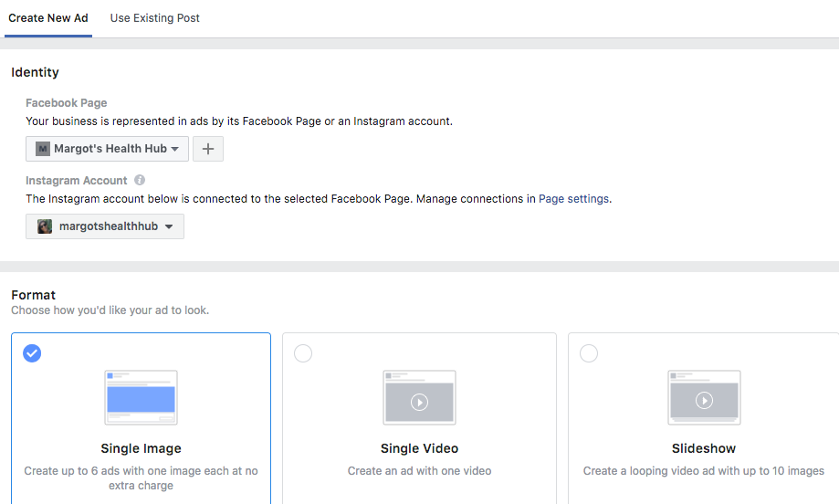
Task: Click the Single Video card title
Action: [x=420, y=448]
